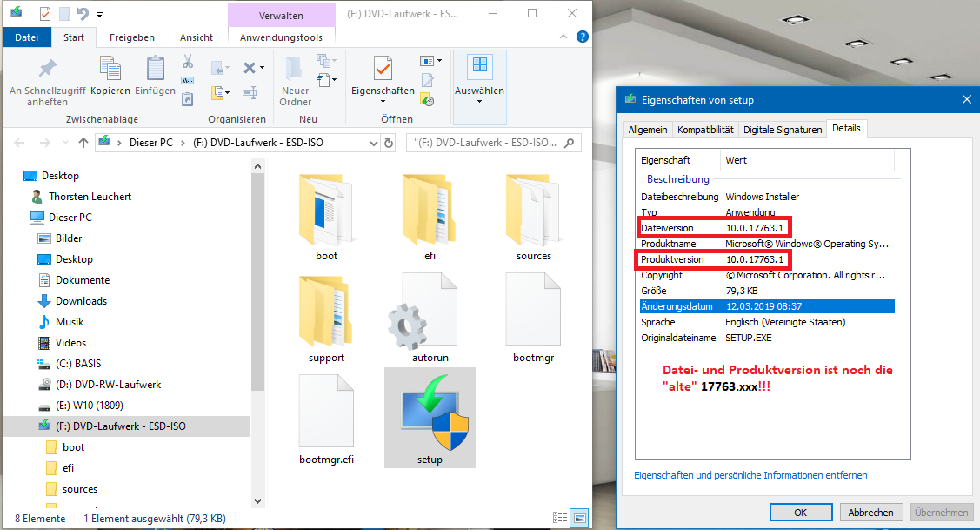
Task: Collapse the ribbon with the chevron
Action: (563, 37)
